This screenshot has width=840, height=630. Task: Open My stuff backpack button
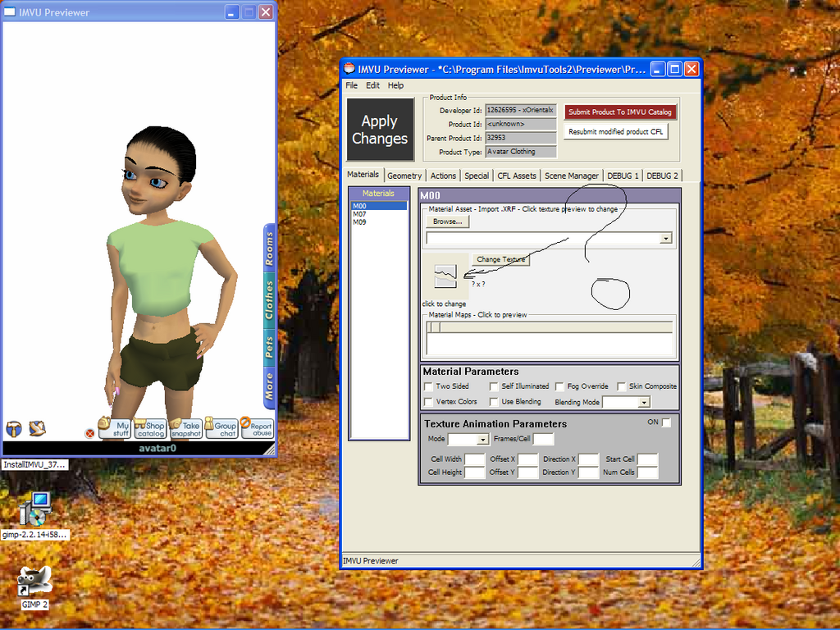pyautogui.click(x=114, y=427)
